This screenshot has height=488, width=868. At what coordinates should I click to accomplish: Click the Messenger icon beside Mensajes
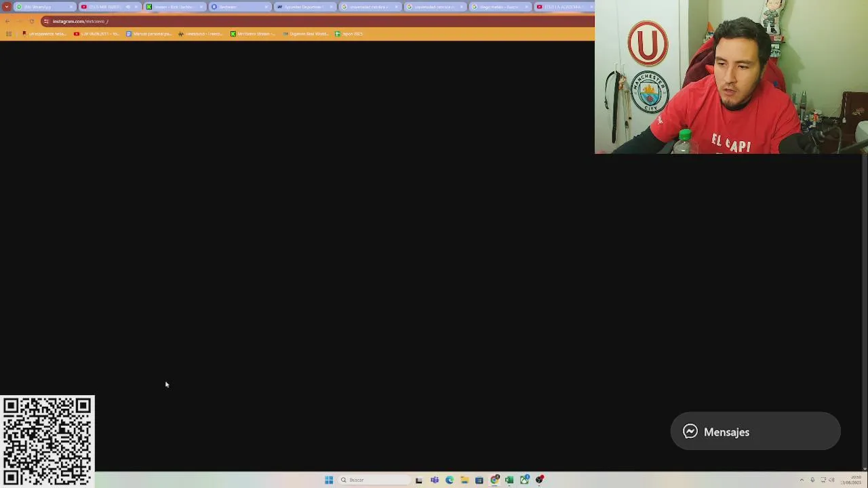click(690, 431)
